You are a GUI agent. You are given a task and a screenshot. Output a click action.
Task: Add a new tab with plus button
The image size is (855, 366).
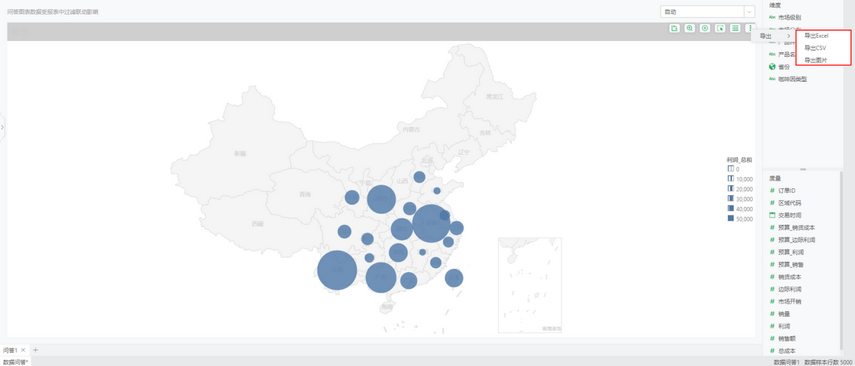35,350
